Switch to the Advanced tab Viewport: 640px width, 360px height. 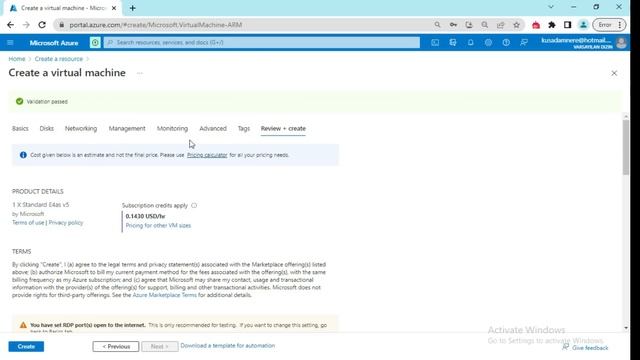tap(213, 128)
